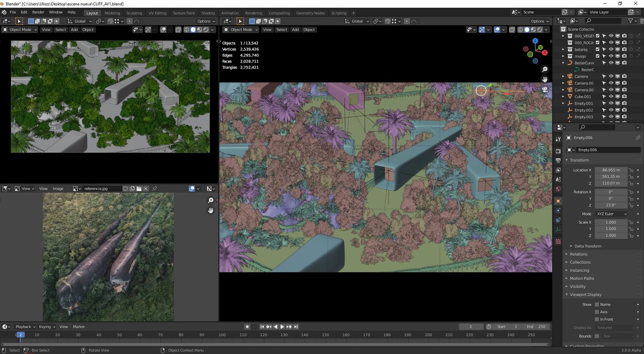Open the View Layer properties tab
Screen dimensions: 644x354
(558, 170)
